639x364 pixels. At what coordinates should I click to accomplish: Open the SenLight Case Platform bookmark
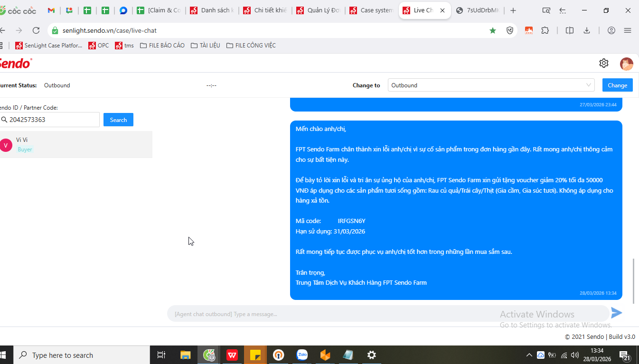point(49,46)
